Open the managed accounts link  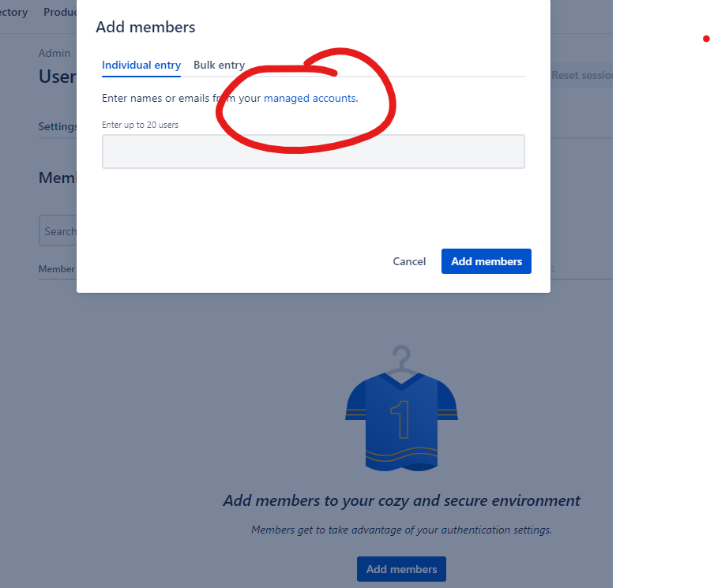310,98
